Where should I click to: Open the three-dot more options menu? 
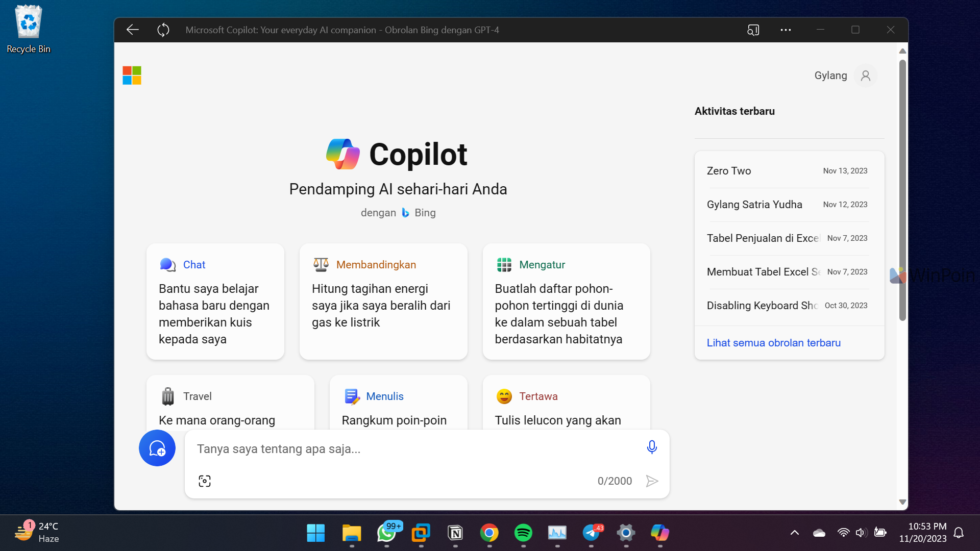(x=786, y=30)
